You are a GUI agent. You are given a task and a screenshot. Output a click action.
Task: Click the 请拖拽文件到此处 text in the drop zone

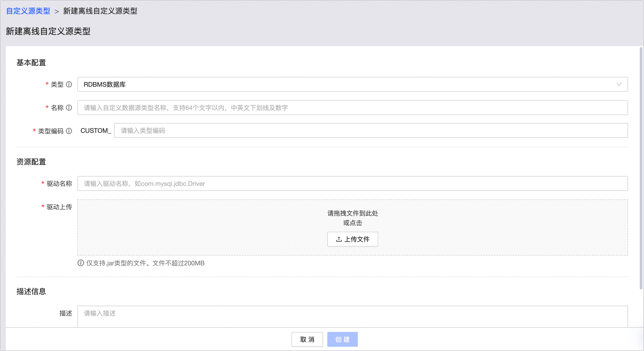pos(352,213)
